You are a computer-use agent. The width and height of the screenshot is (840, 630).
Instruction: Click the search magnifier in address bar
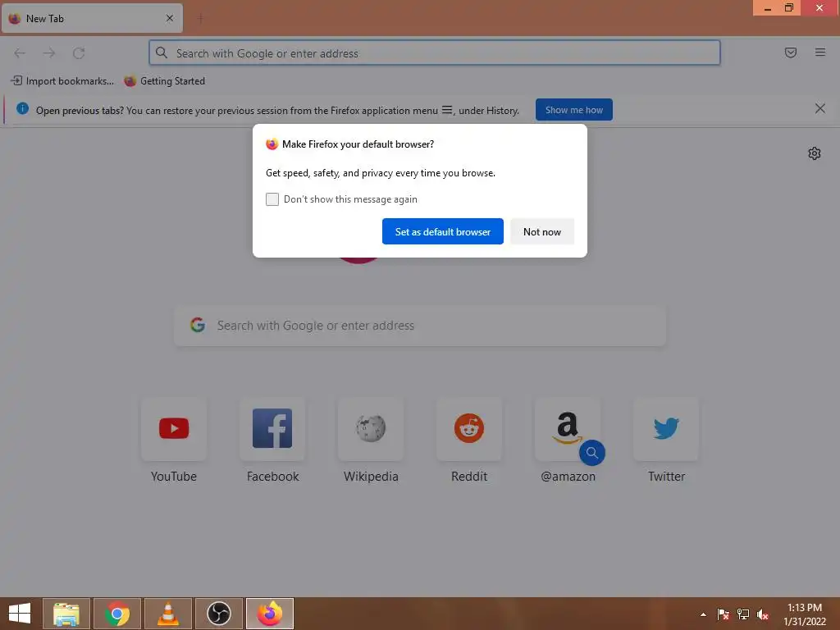[x=162, y=52]
